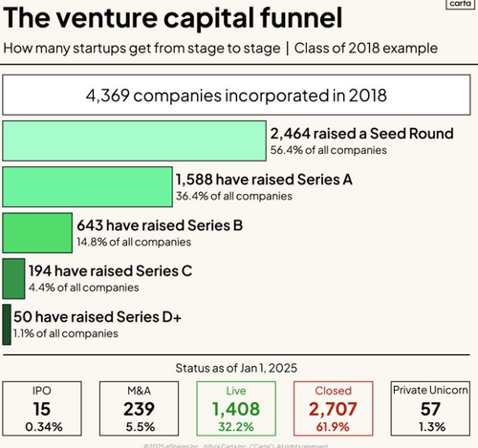Select the Series B green bar
This screenshot has height=448, width=478.
tap(37, 233)
